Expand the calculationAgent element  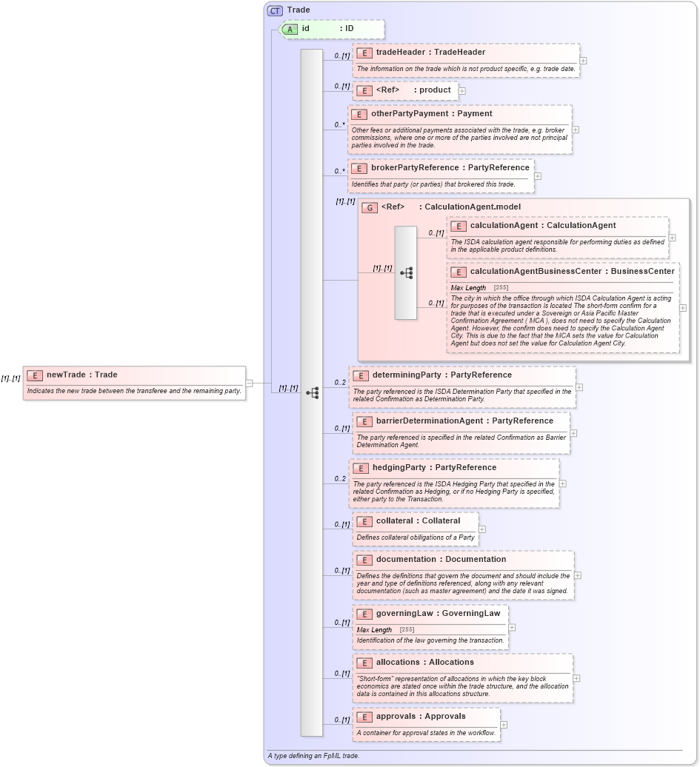pyautogui.click(x=672, y=238)
